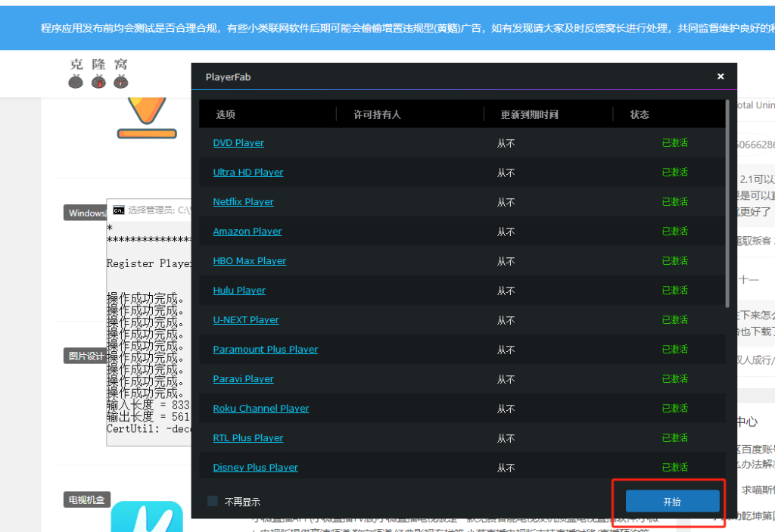Click the Roku Channel Player link
775x532 pixels.
pos(261,409)
